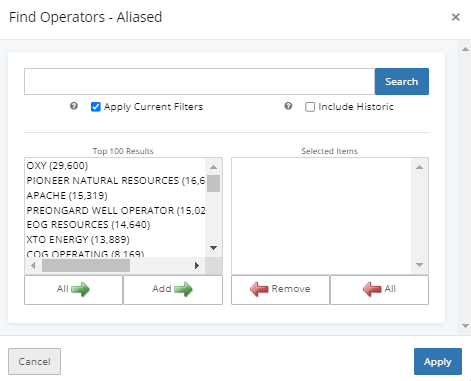Close the Find Operators dialog

pyautogui.click(x=455, y=17)
